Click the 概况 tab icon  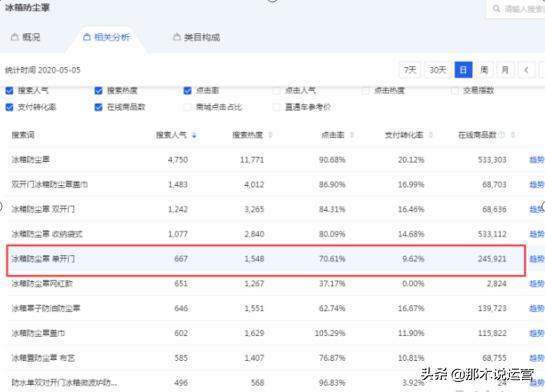pos(15,37)
